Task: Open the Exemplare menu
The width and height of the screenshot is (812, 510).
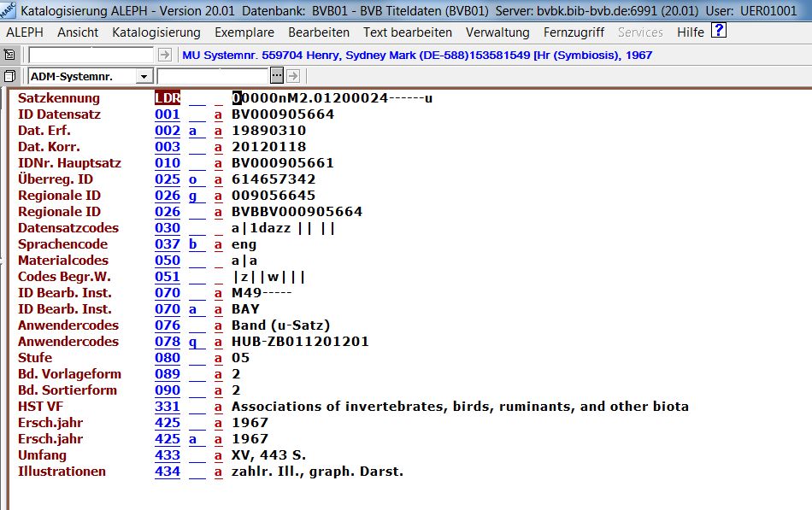Action: tap(244, 32)
